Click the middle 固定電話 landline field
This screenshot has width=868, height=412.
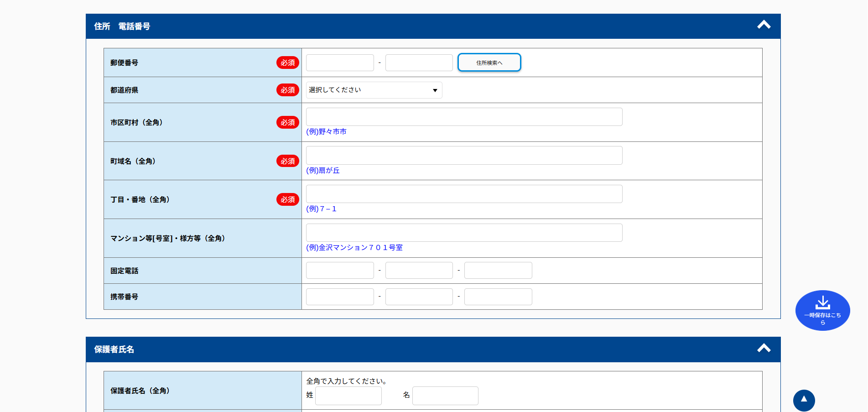(419, 271)
